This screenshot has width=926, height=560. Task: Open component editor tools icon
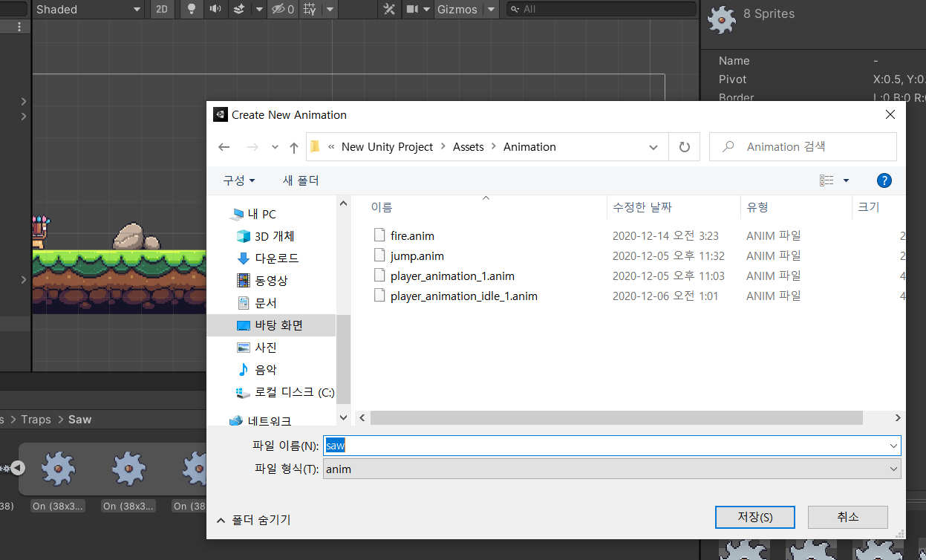coord(390,9)
